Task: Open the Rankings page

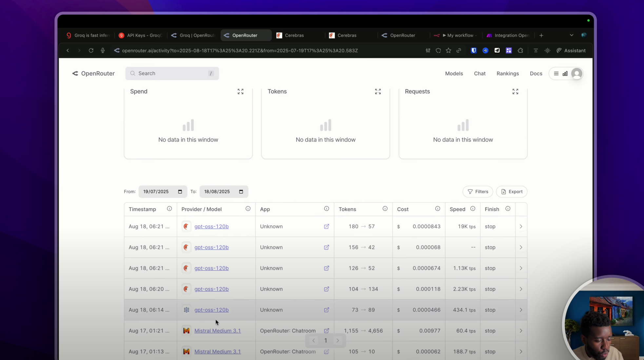Action: [508, 74]
